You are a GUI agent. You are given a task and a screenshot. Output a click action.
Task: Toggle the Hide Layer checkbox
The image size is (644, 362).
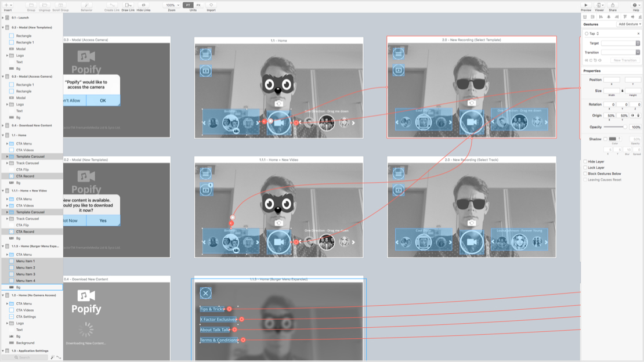coord(585,161)
